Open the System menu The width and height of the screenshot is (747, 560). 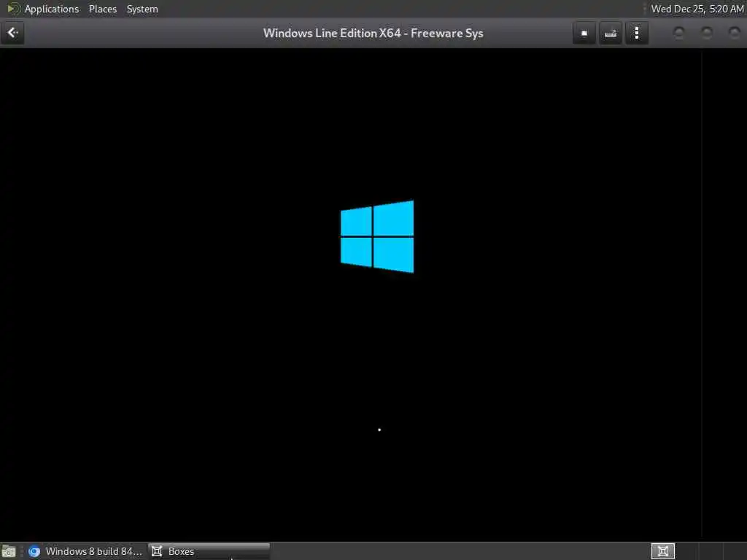pos(142,9)
